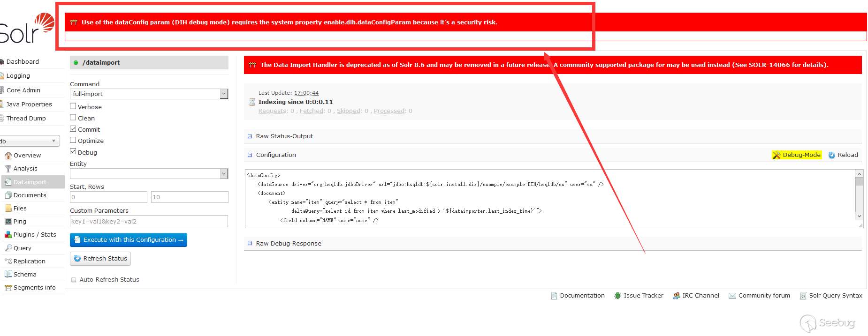Click the document icon on Execute button
The image size is (868, 336).
click(x=77, y=240)
